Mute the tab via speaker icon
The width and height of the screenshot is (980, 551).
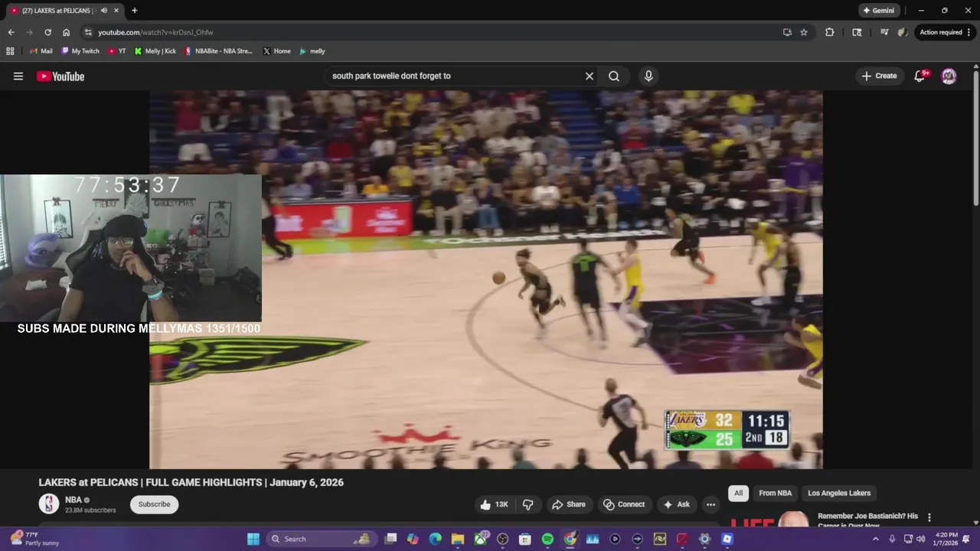104,11
